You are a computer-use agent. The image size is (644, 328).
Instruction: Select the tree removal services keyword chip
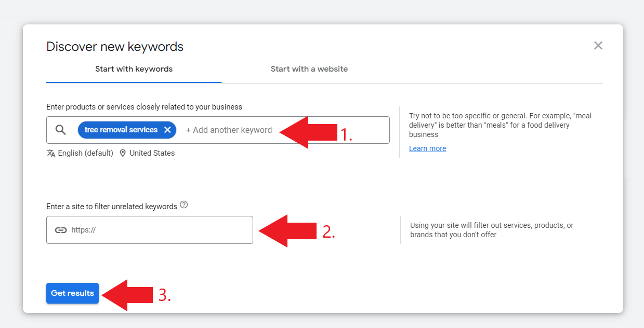(122, 130)
